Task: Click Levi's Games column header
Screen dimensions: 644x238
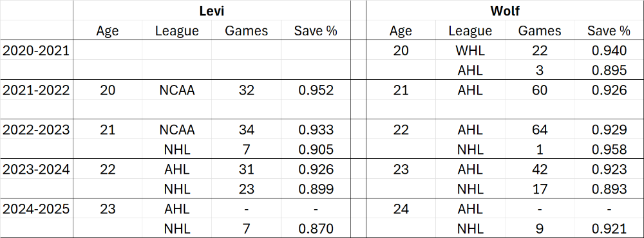Action: tap(246, 30)
